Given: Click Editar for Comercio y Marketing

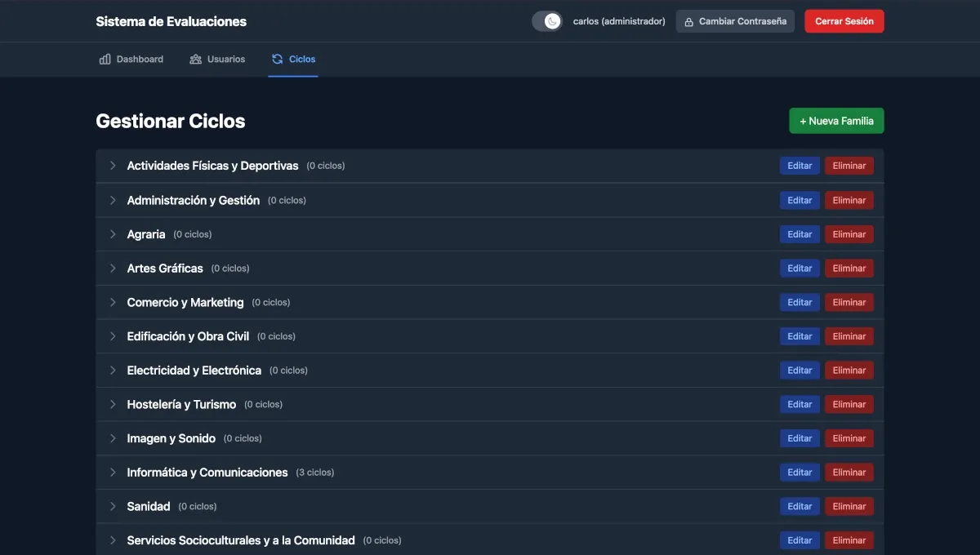Looking at the screenshot, I should click(x=799, y=301).
